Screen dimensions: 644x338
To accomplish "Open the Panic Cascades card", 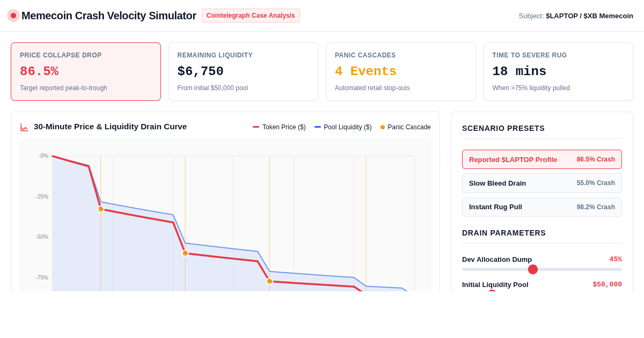I will coord(401,72).
